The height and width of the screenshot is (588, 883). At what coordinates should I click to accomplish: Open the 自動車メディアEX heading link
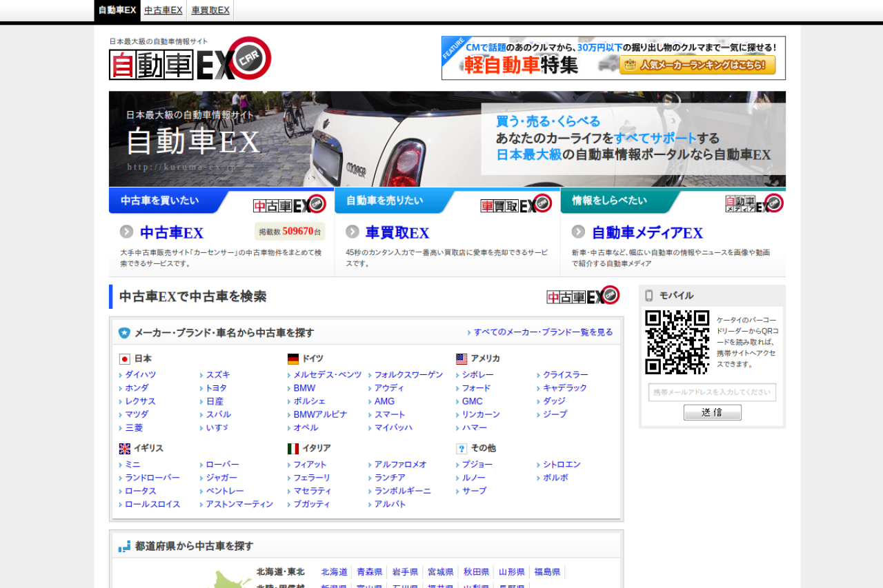click(647, 233)
